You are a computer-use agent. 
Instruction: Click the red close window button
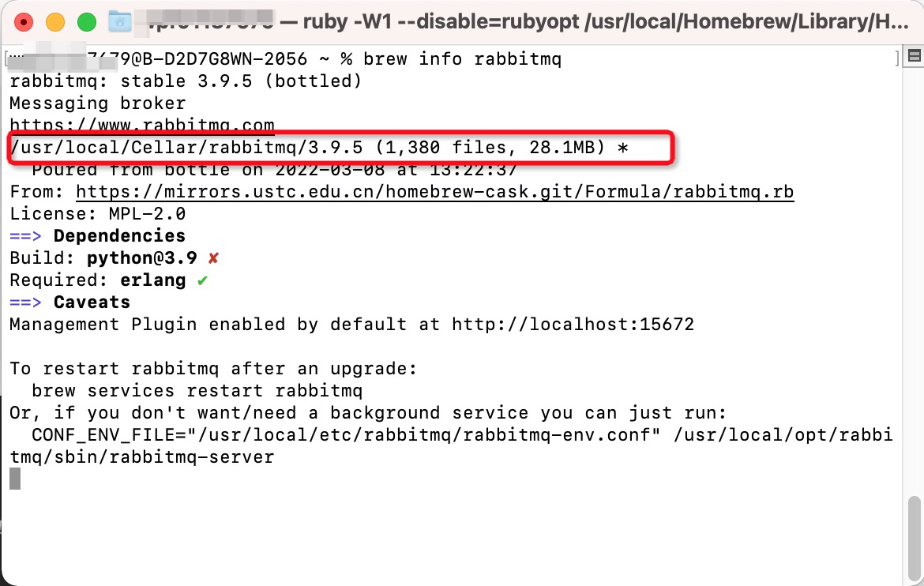tap(24, 22)
